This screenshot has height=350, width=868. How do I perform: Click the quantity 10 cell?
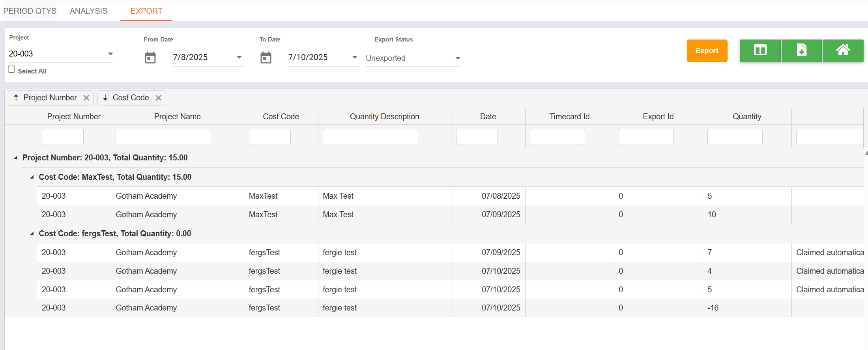[747, 215]
